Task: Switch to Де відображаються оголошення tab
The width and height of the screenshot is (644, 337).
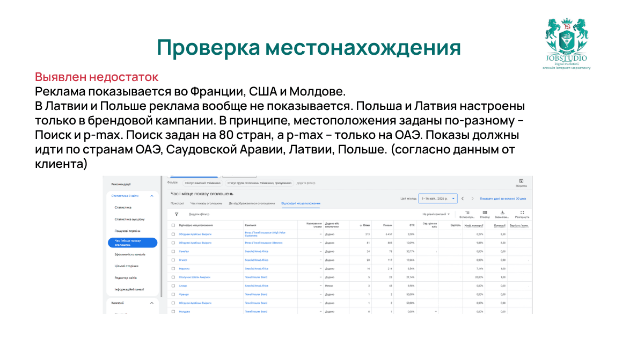Action: click(x=252, y=203)
